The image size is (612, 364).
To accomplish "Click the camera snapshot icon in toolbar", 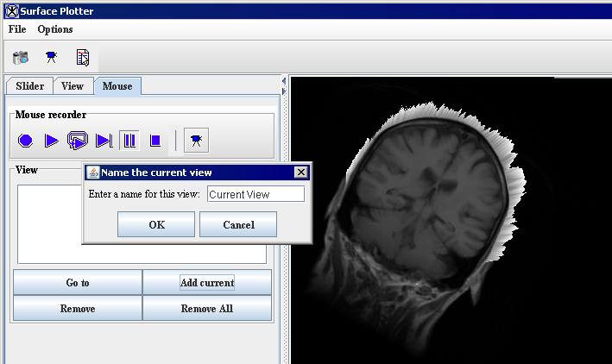I will click(21, 58).
